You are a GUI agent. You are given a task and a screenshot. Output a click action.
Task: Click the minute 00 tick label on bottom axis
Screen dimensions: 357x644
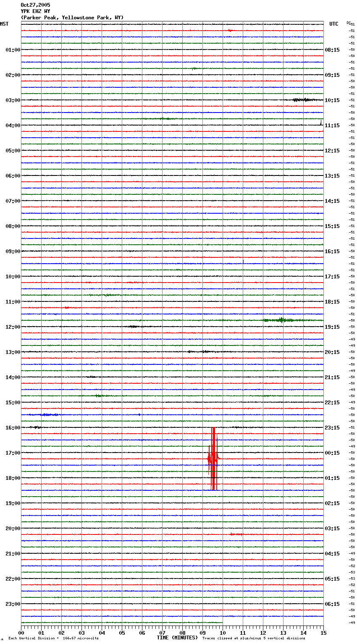coord(21,633)
